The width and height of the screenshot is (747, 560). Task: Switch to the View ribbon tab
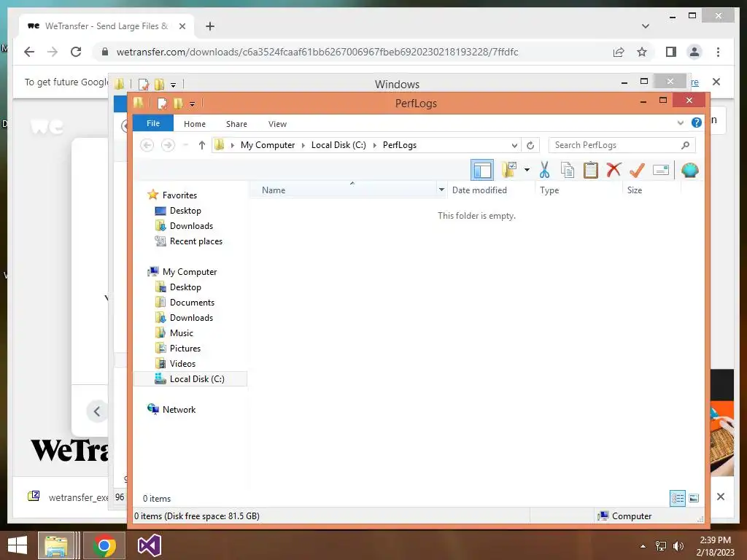coord(277,124)
